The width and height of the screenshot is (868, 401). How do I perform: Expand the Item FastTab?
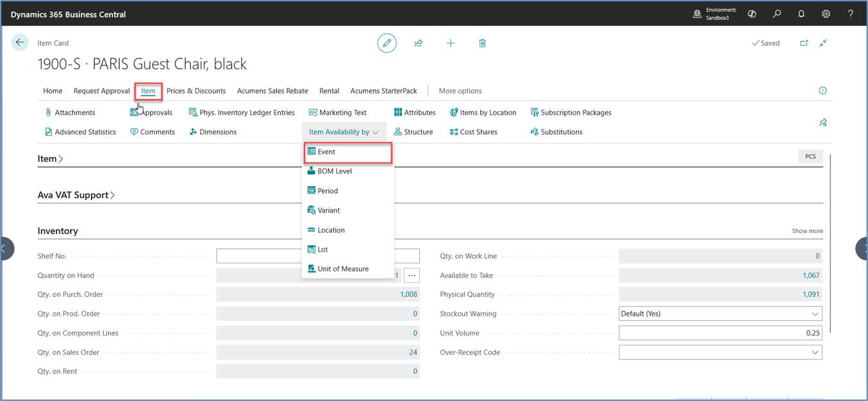tap(50, 158)
